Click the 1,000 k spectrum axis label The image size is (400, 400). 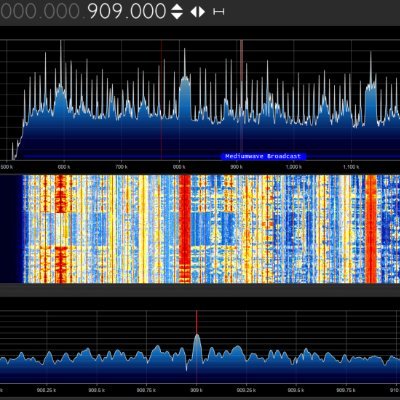294,166
